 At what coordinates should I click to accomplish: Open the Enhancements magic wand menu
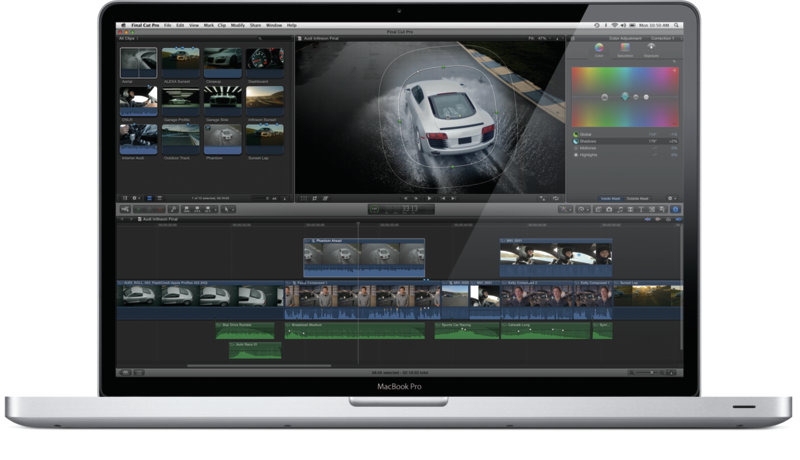(x=564, y=209)
